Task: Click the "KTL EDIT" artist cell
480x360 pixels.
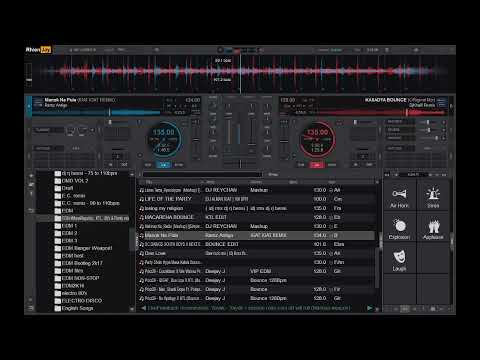Action: [216, 217]
